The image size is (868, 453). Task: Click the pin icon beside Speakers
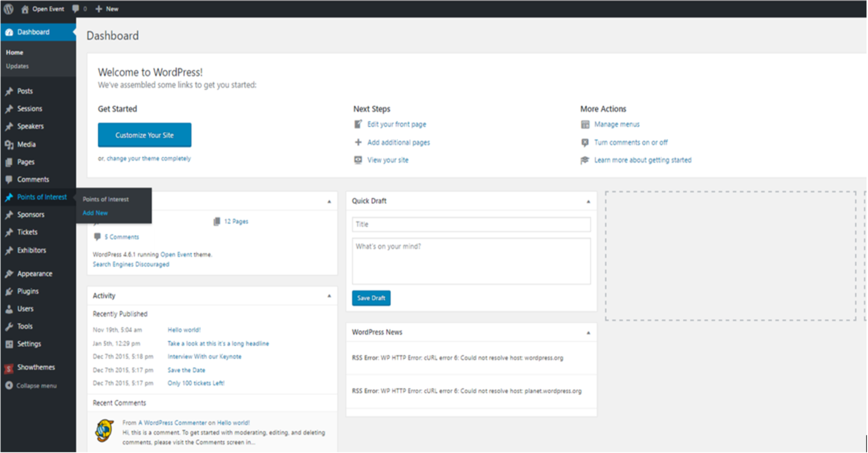click(x=9, y=126)
